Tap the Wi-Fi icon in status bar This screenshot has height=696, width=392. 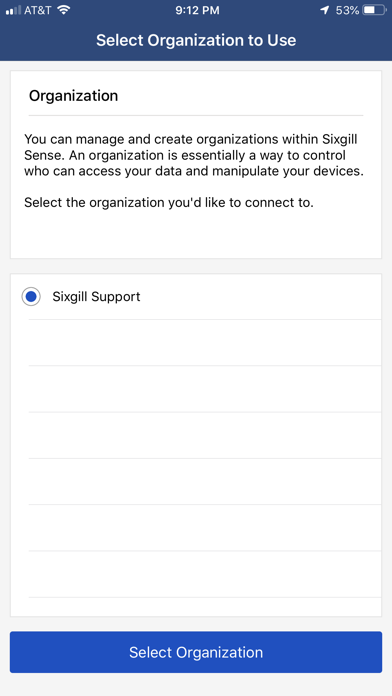pos(64,10)
